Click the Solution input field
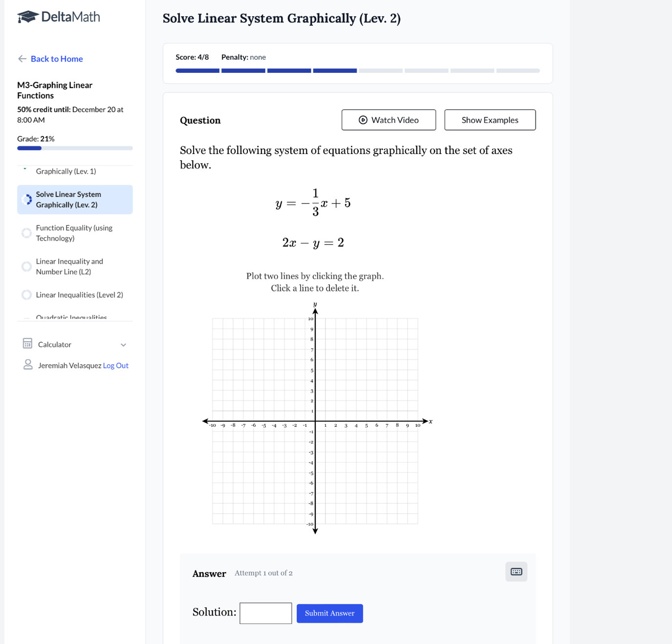 coord(265,613)
